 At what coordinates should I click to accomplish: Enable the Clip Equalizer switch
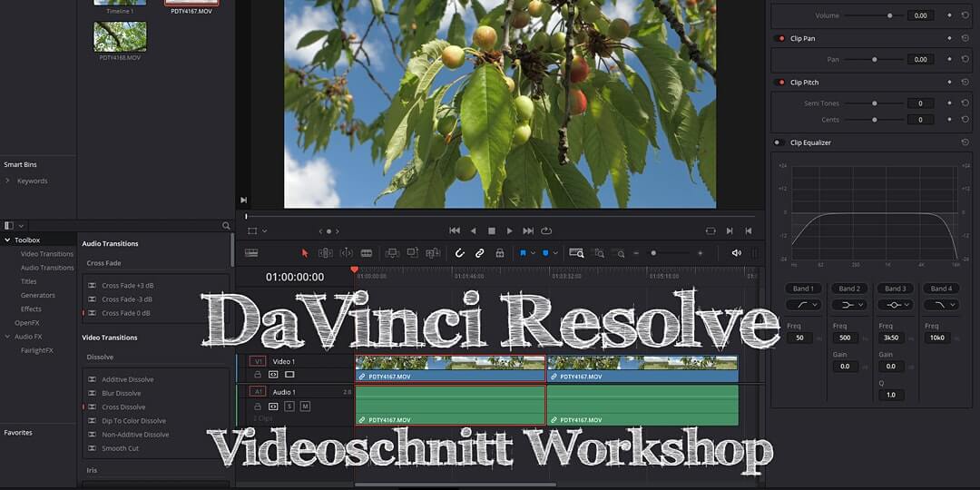(x=779, y=142)
